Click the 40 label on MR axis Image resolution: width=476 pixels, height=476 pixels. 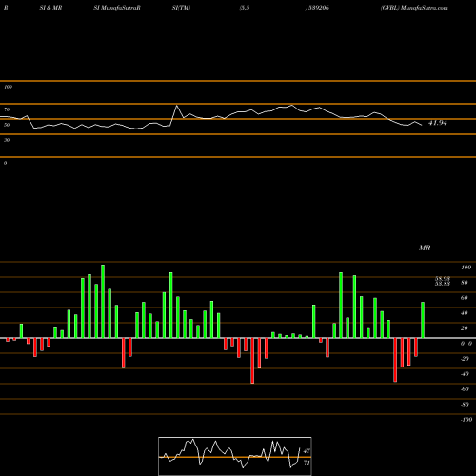coord(464,313)
